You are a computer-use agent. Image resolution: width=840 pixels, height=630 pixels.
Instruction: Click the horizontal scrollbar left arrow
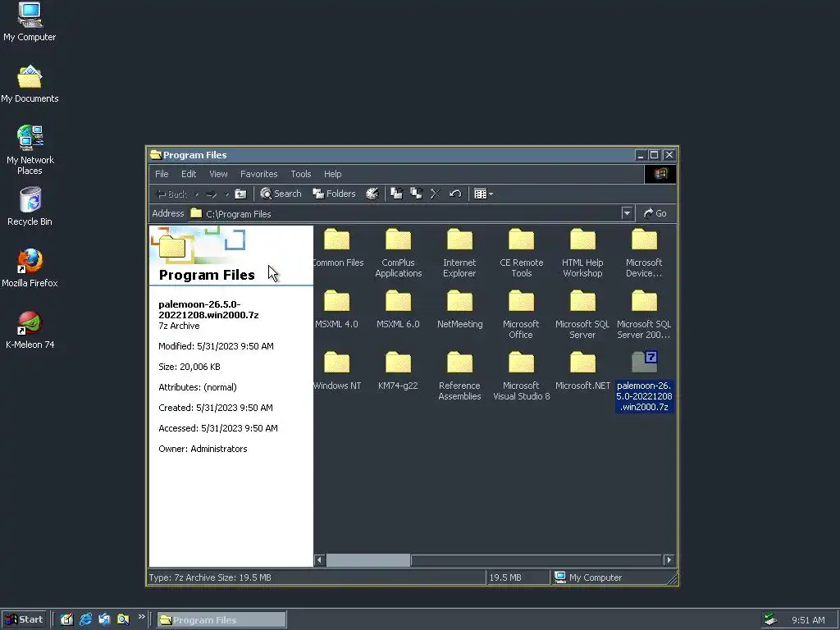(319, 559)
